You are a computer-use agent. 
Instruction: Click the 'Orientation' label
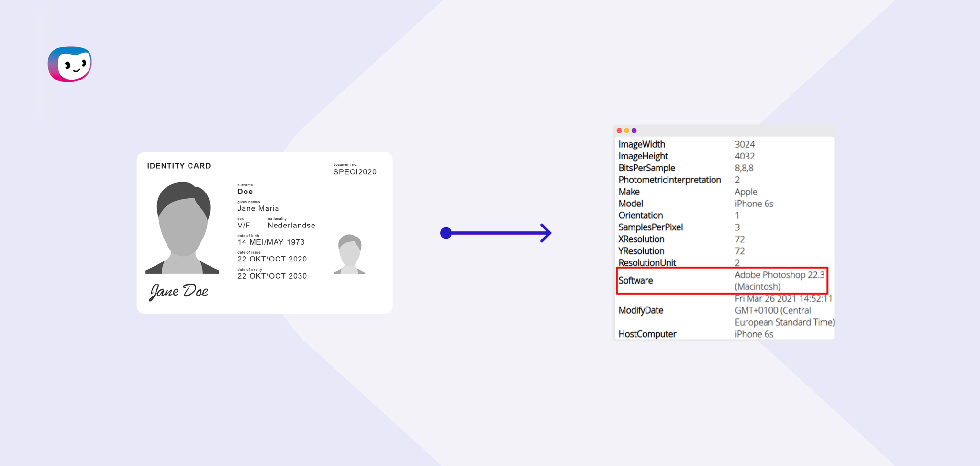[x=641, y=216]
